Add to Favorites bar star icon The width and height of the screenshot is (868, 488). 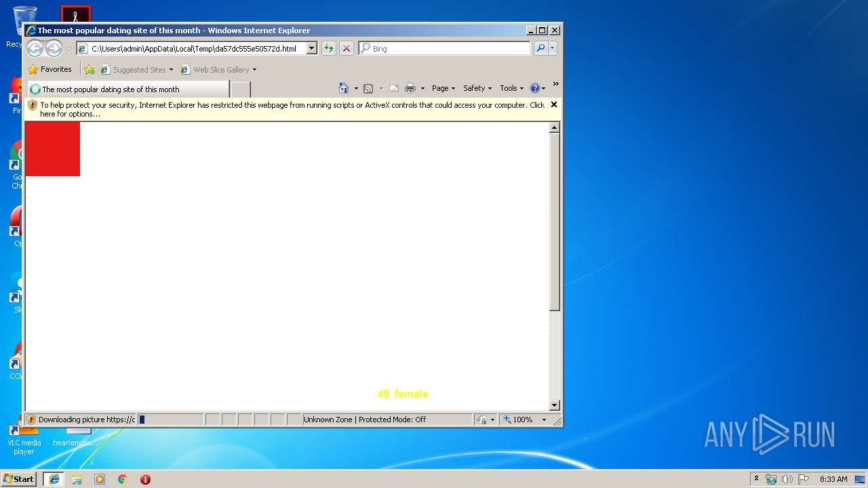click(x=89, y=69)
